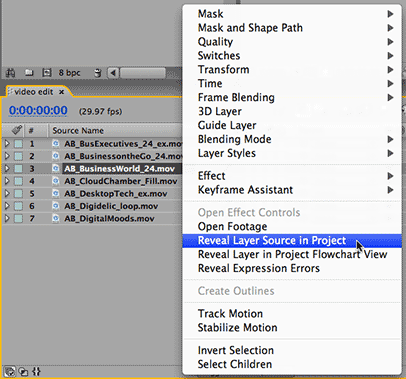
Task: Open the Time submenu
Action: click(292, 83)
